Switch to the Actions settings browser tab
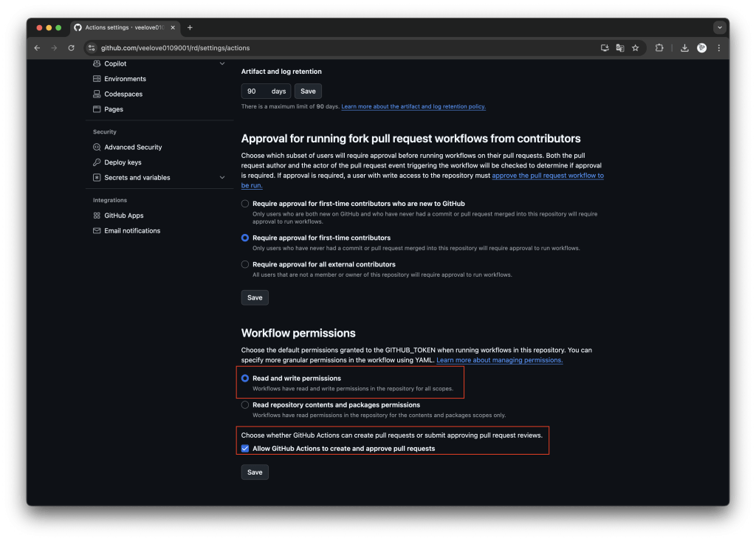 pos(122,27)
